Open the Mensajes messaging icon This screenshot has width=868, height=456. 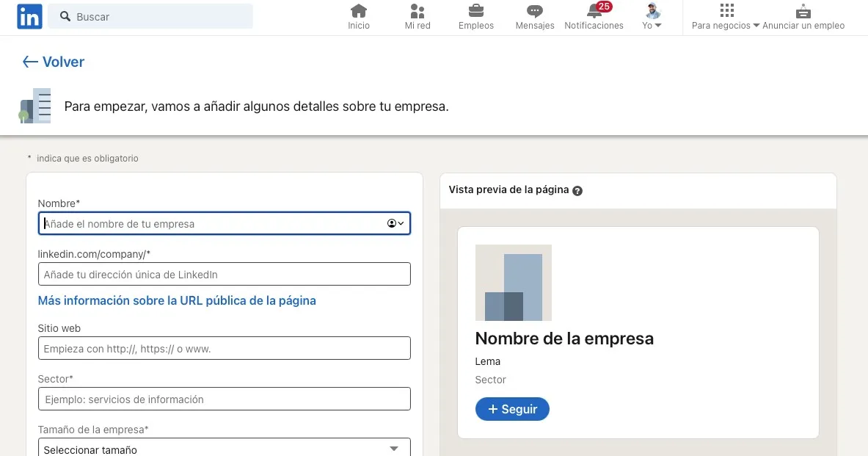534,12
